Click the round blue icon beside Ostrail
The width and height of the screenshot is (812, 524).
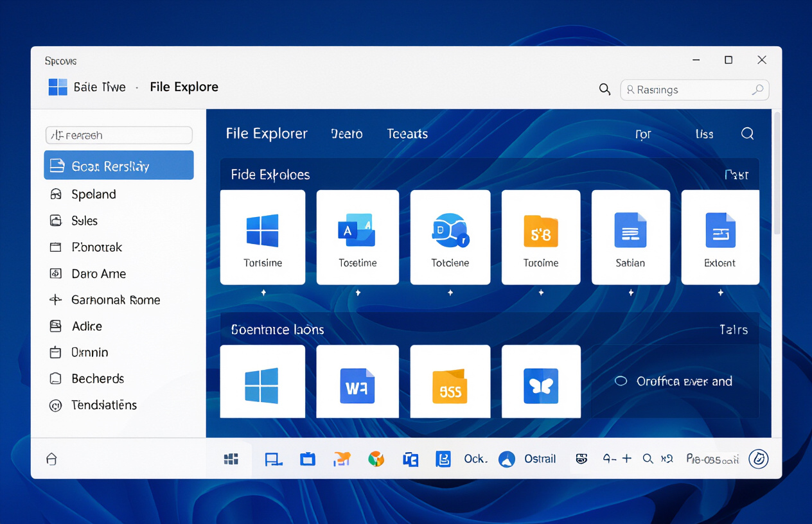[507, 459]
